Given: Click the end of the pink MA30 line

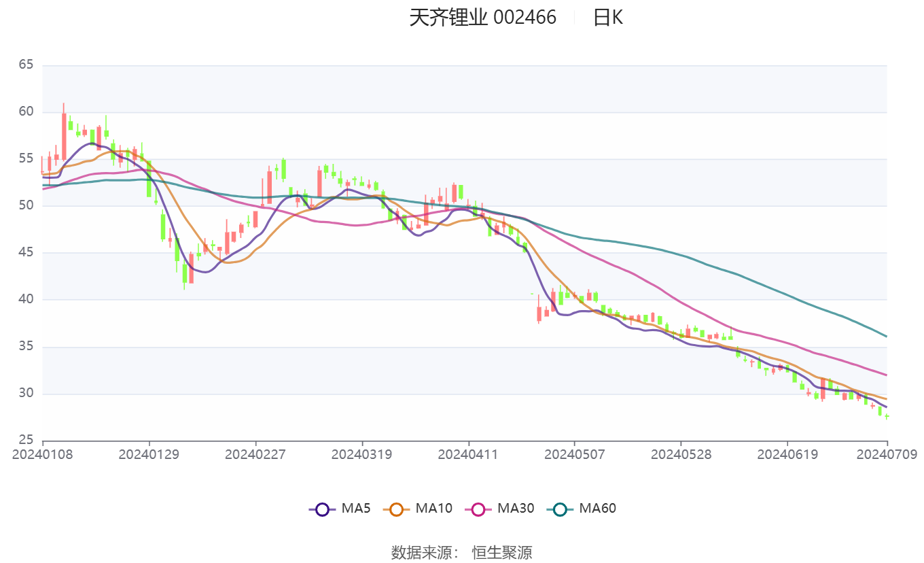Looking at the screenshot, I should (886, 375).
